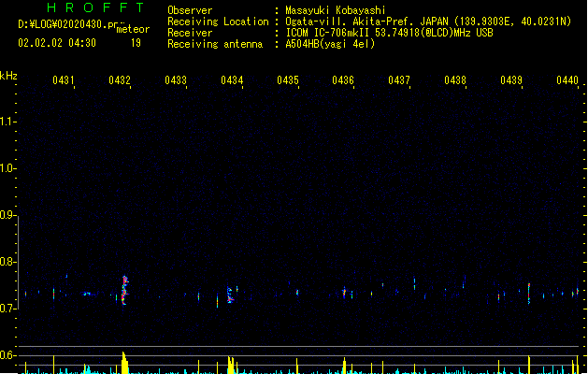The width and height of the screenshot is (588, 374).
Task: Click the 0435 time marker
Action: [x=288, y=80]
